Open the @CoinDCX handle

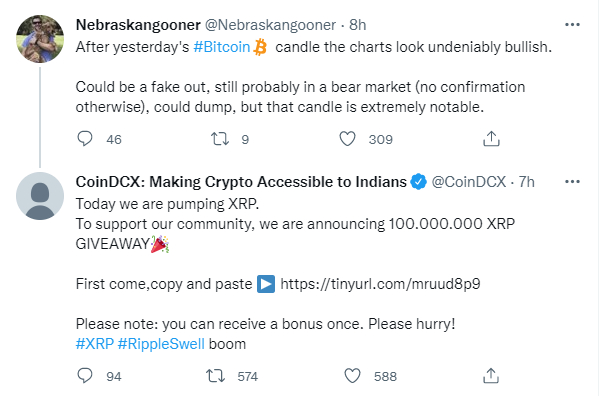tap(469, 182)
